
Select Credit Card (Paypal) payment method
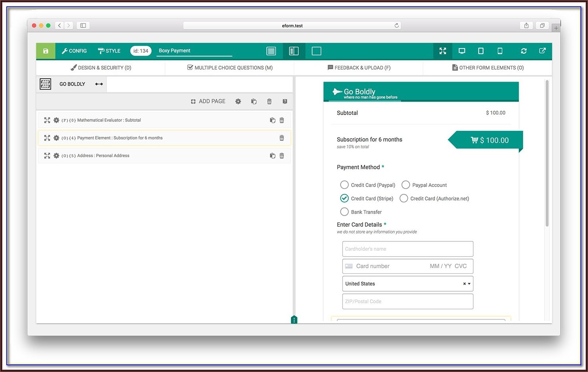344,185
